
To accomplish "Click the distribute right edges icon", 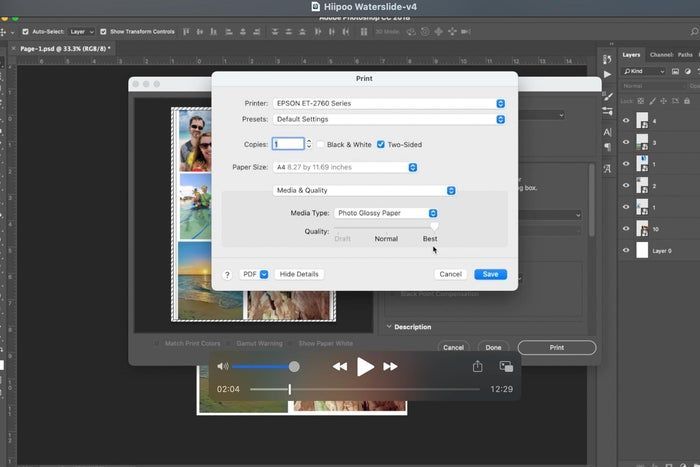I will (346, 32).
